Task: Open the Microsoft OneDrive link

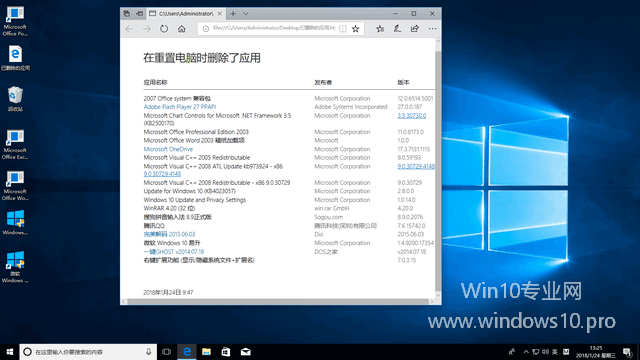Action: [x=168, y=149]
